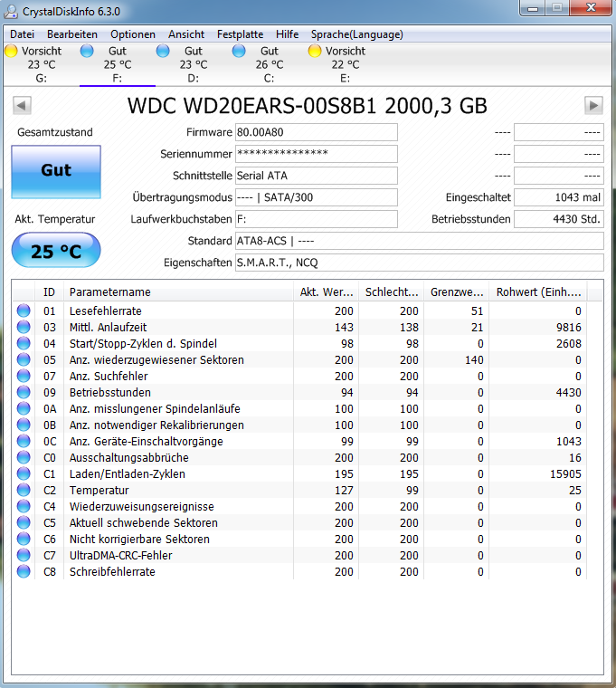Click status orb of Anz. misslungener Spindelanläufe

point(24,408)
